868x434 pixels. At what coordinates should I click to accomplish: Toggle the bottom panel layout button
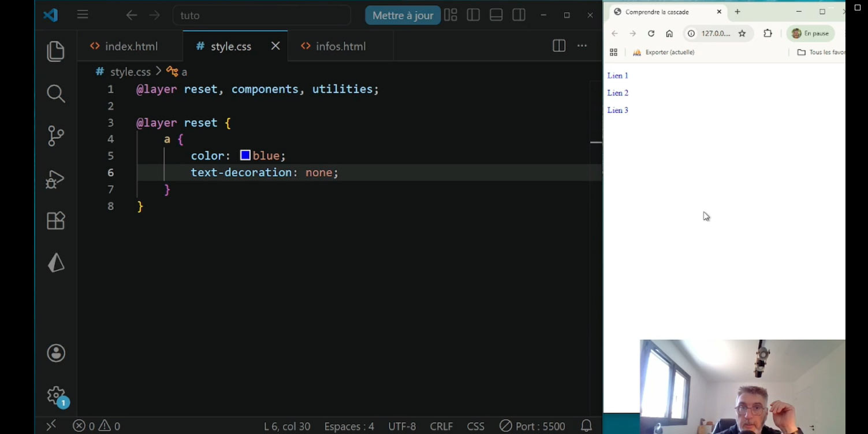[x=496, y=15]
